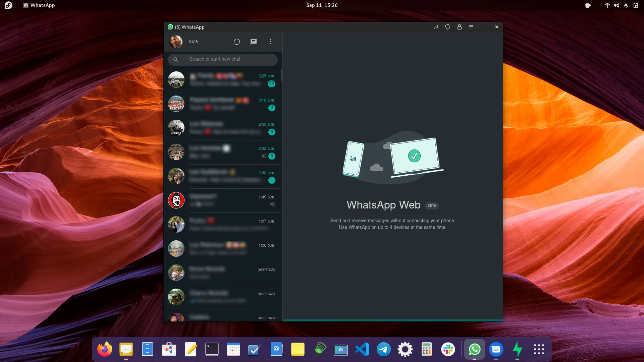The height and width of the screenshot is (362, 644).
Task: Open the chat received at 1:06 p.m.
Action: [223, 249]
